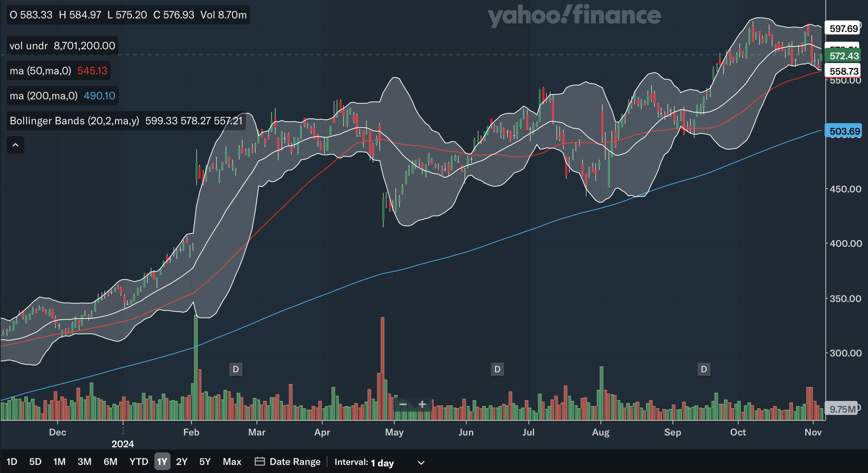Switch chart to 6M range
Screen dimensions: 868x473
point(110,462)
